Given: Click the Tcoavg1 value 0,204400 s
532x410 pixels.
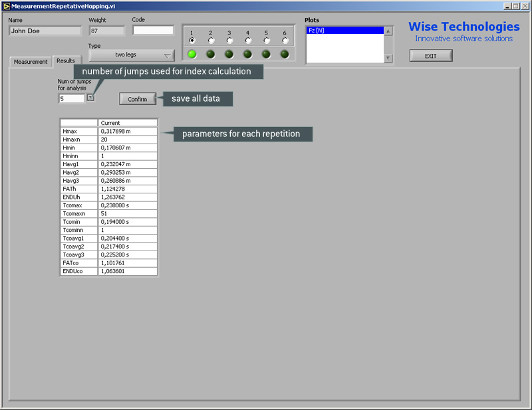Looking at the screenshot, I should (x=128, y=238).
